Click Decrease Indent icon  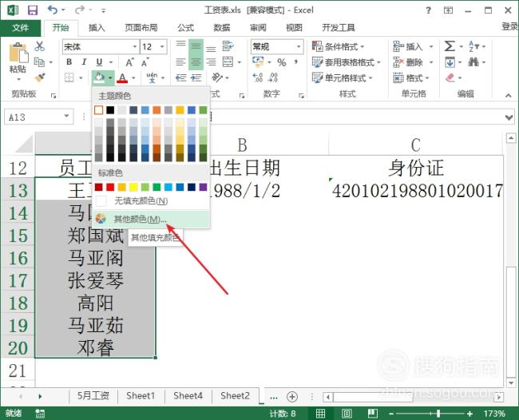[180, 77]
